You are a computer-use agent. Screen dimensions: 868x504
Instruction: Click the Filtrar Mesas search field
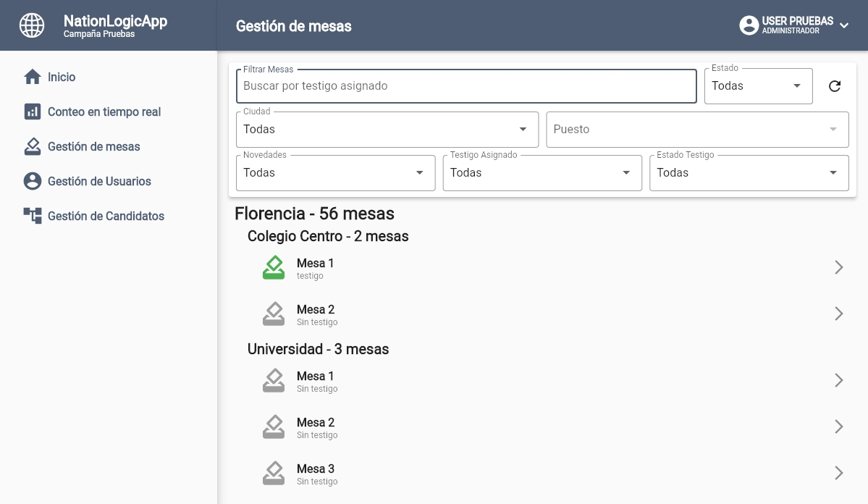click(x=465, y=85)
